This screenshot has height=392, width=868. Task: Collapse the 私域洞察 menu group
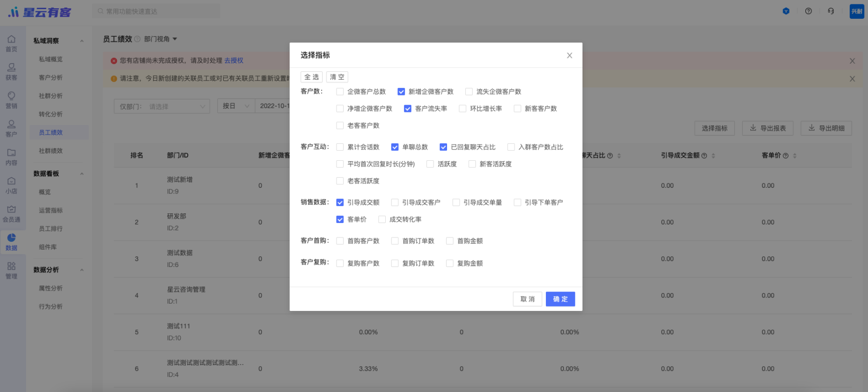point(82,41)
